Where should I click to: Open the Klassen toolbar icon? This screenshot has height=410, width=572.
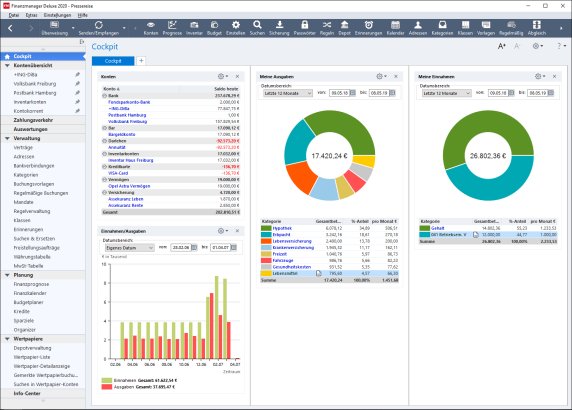tap(465, 28)
